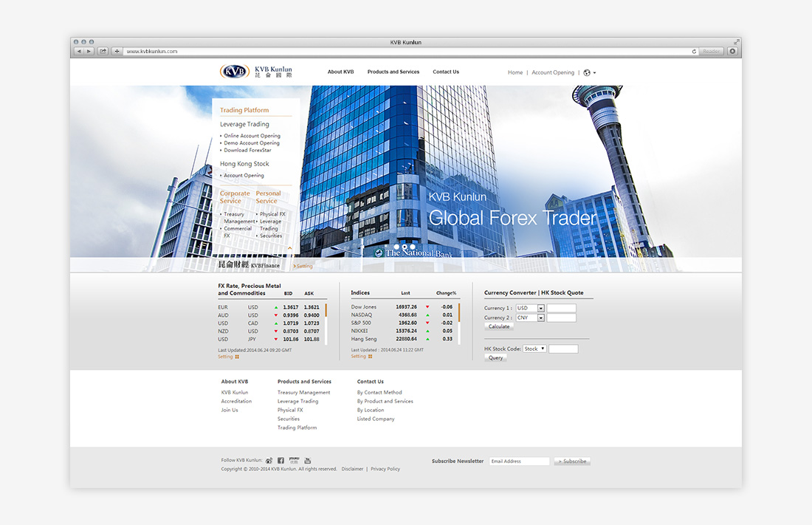Click the Youku social icon
Image resolution: width=812 pixels, height=525 pixels.
pyautogui.click(x=294, y=460)
